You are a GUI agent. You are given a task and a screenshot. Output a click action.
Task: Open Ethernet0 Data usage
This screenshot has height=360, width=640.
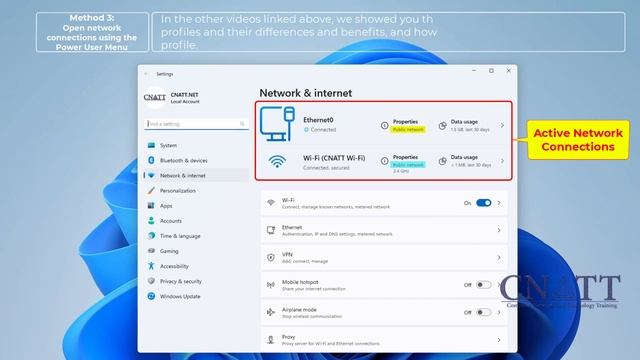tap(464, 122)
